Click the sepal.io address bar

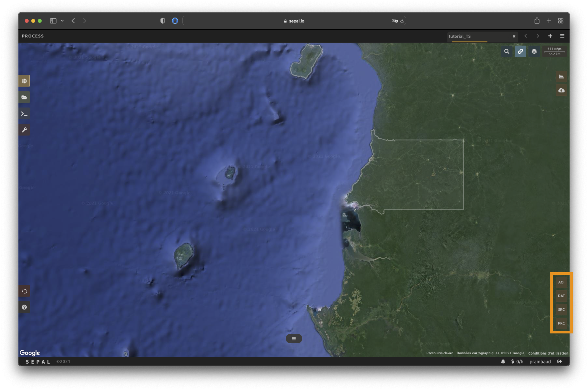point(294,21)
